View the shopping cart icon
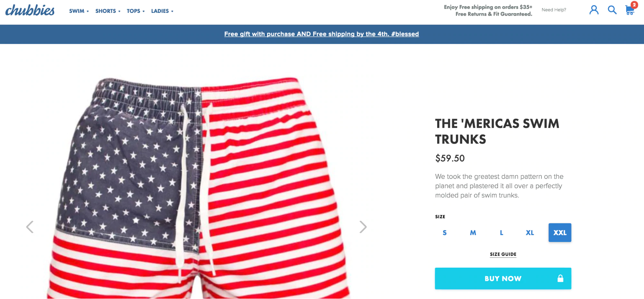 click(630, 11)
